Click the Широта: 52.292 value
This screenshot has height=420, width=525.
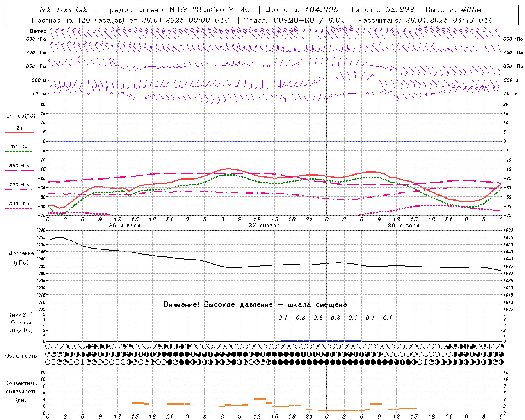(x=382, y=10)
